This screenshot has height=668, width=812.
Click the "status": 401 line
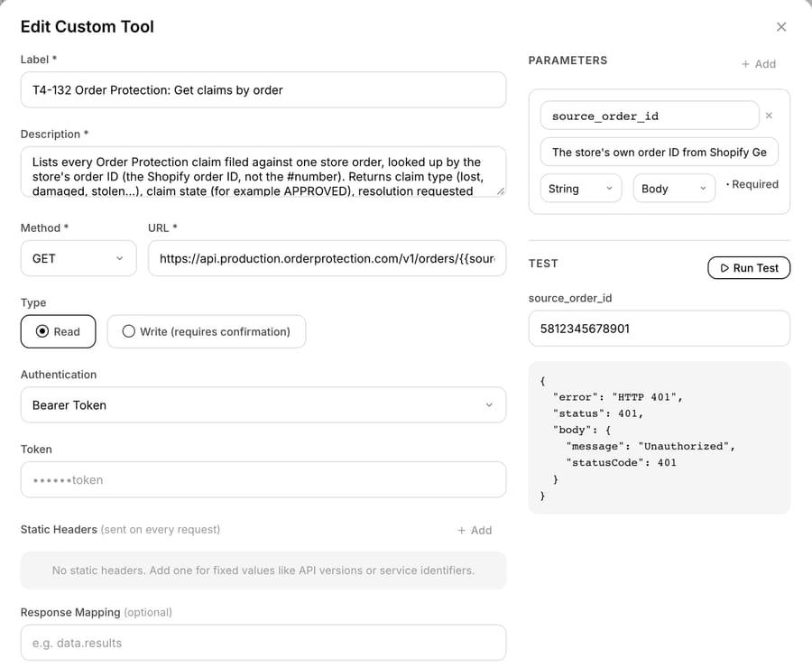click(x=597, y=413)
